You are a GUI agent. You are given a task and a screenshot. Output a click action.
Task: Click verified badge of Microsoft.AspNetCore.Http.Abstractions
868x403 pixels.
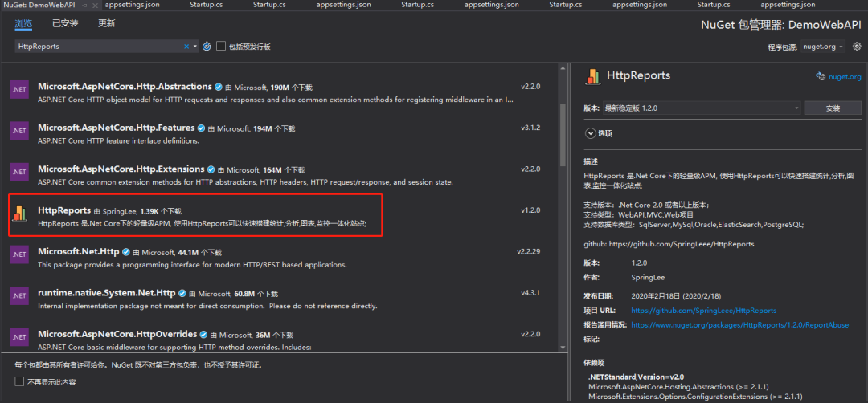[219, 88]
